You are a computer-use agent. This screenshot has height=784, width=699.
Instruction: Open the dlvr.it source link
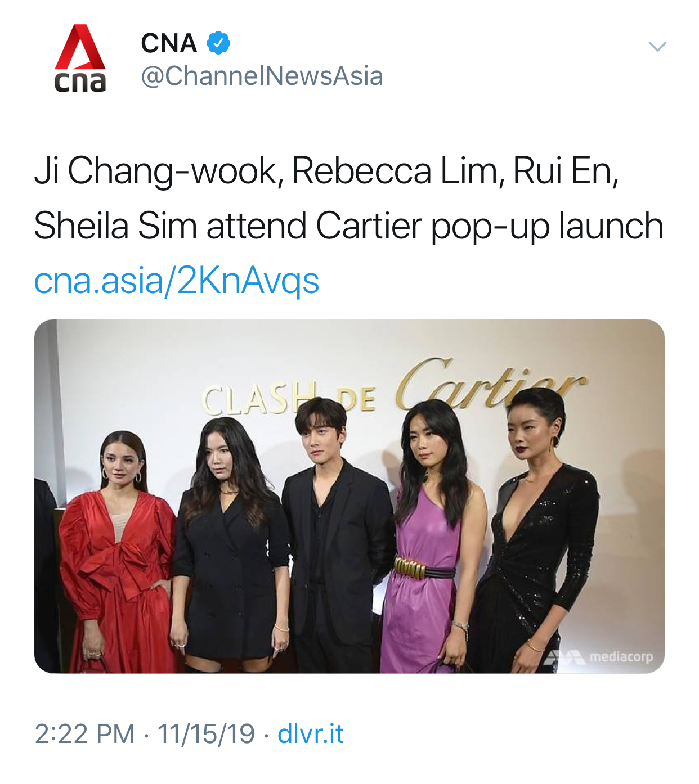pos(311,734)
